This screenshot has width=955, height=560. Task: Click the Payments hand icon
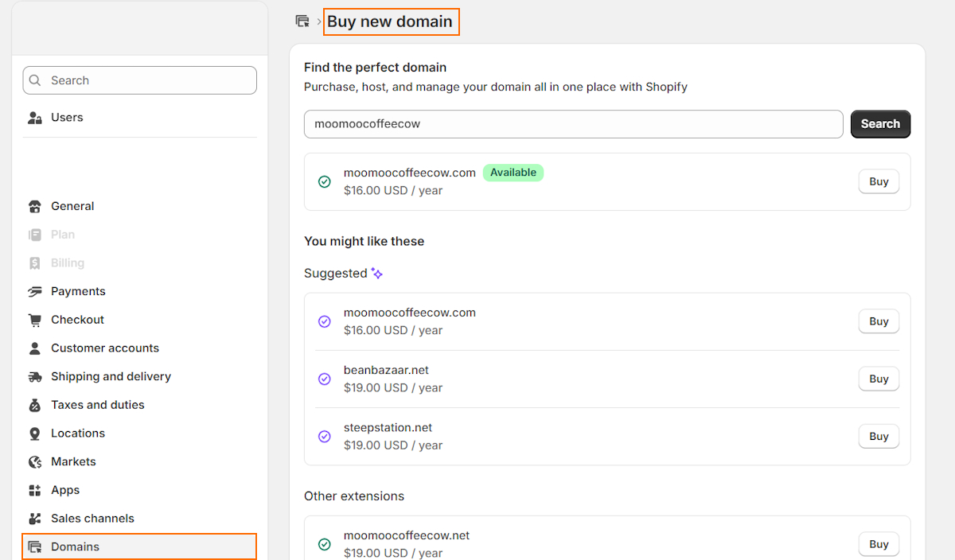pyautogui.click(x=35, y=292)
